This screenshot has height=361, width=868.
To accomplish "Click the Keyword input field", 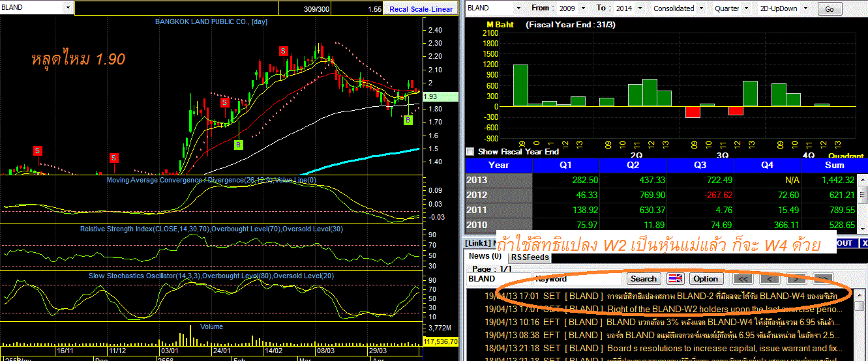I will click(x=578, y=278).
